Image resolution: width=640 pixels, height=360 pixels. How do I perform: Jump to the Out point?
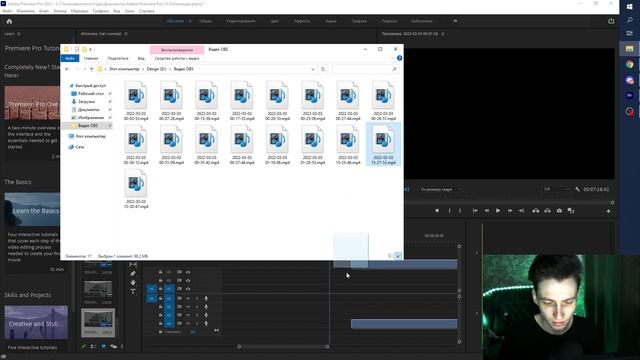(521, 211)
